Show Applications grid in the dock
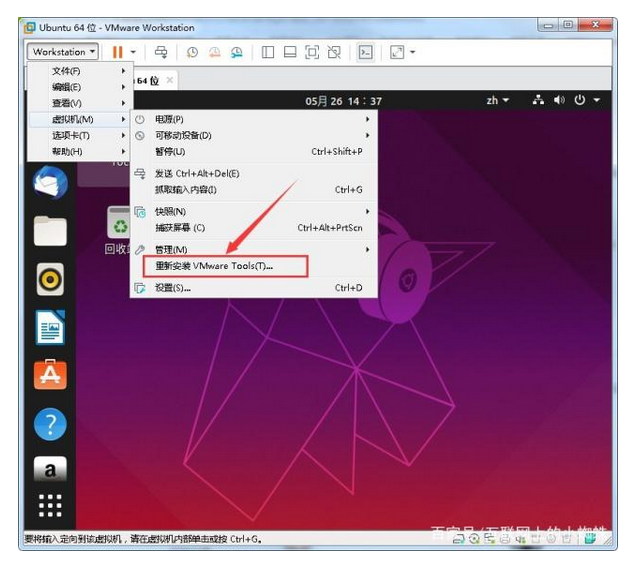The width and height of the screenshot is (638, 561). (x=50, y=506)
